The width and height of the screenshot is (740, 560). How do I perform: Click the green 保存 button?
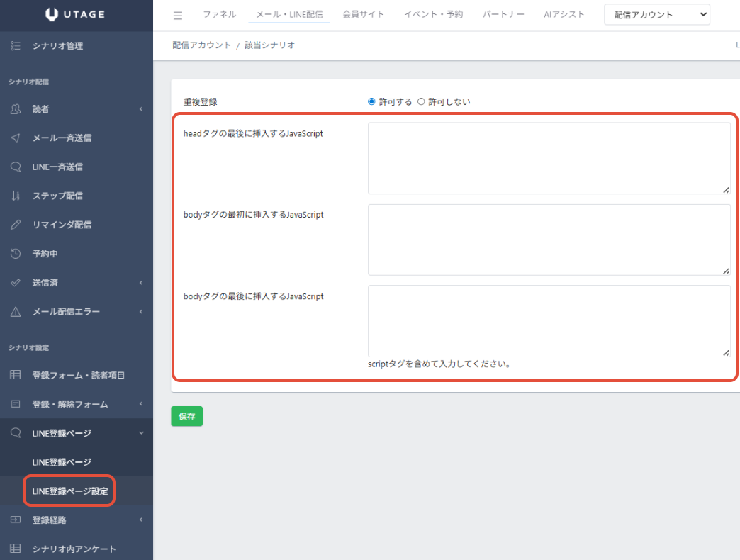pos(186,417)
